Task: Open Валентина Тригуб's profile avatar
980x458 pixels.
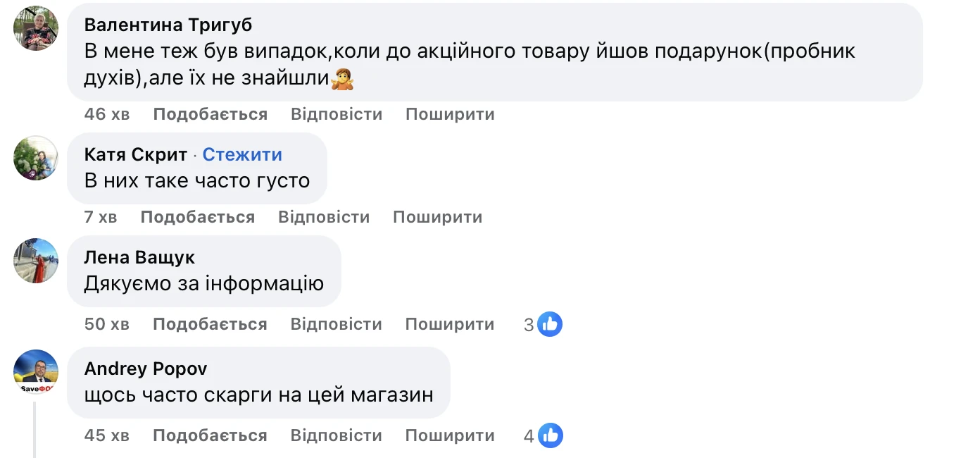Action: pos(36,29)
